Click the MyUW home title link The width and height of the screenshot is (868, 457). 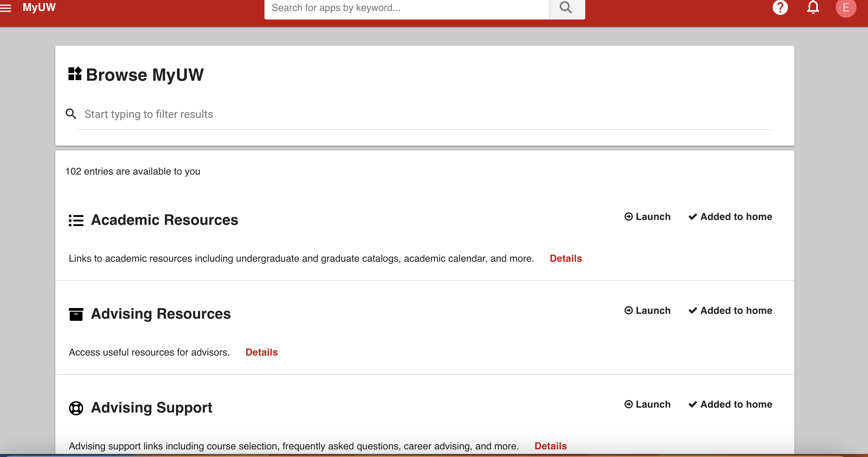(39, 7)
